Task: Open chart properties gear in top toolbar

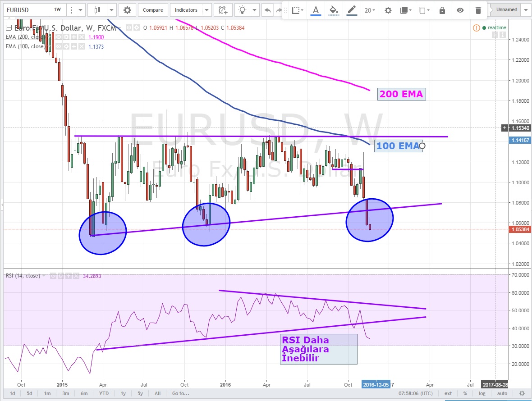Action: tap(128, 10)
